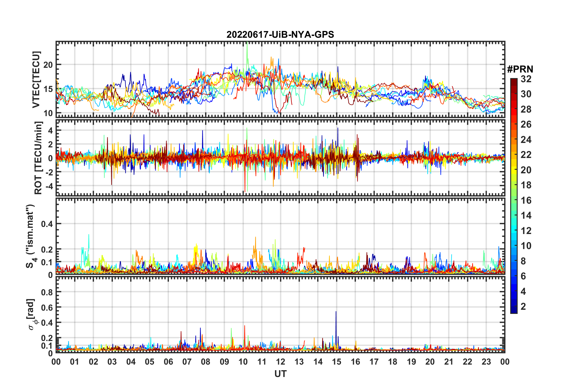Click the 0.4 tick on the S4 axis
Viewport: 561px width, 392px height.
[x=47, y=224]
